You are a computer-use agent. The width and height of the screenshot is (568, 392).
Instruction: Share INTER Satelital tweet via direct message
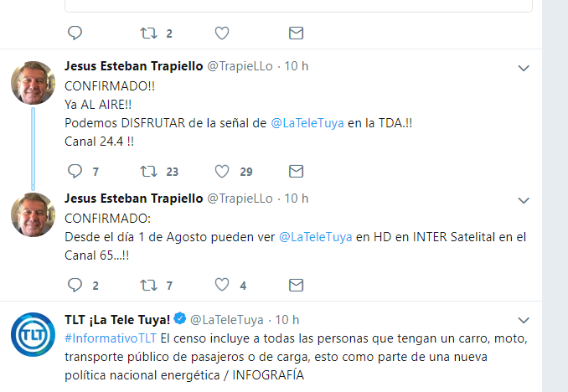[x=296, y=285]
